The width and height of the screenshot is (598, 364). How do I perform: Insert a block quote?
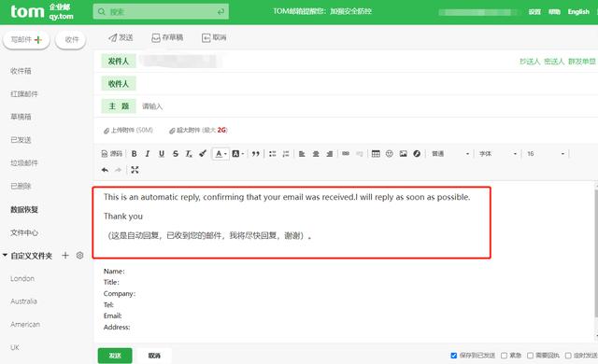click(x=255, y=153)
